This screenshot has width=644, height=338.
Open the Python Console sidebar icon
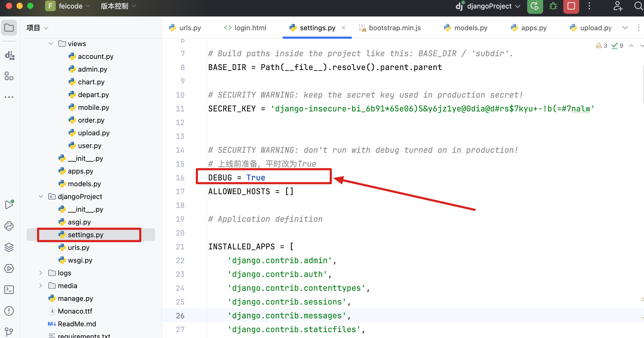9,226
